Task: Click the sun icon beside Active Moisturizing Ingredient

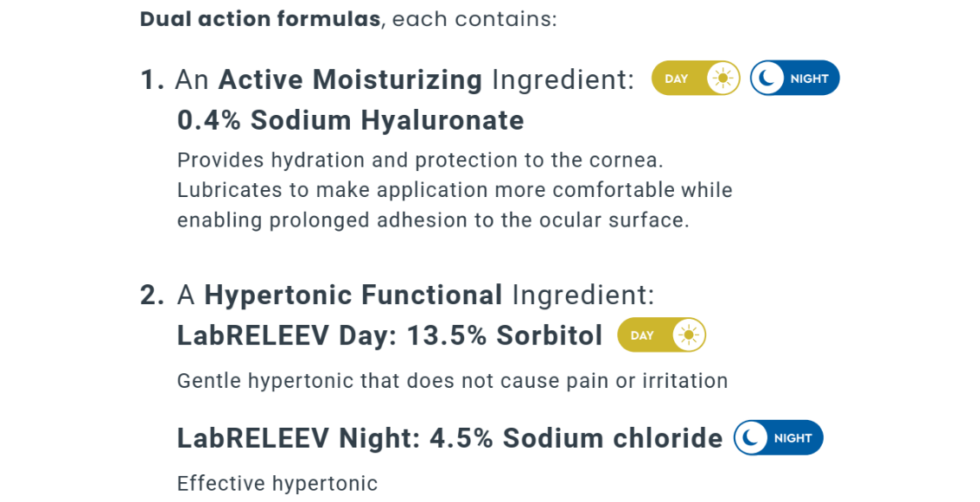Action: (x=723, y=78)
